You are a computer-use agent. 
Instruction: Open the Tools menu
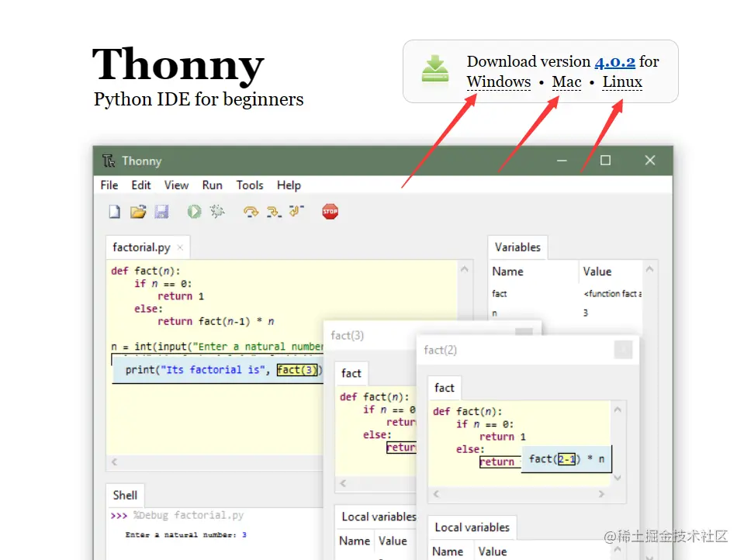[250, 185]
